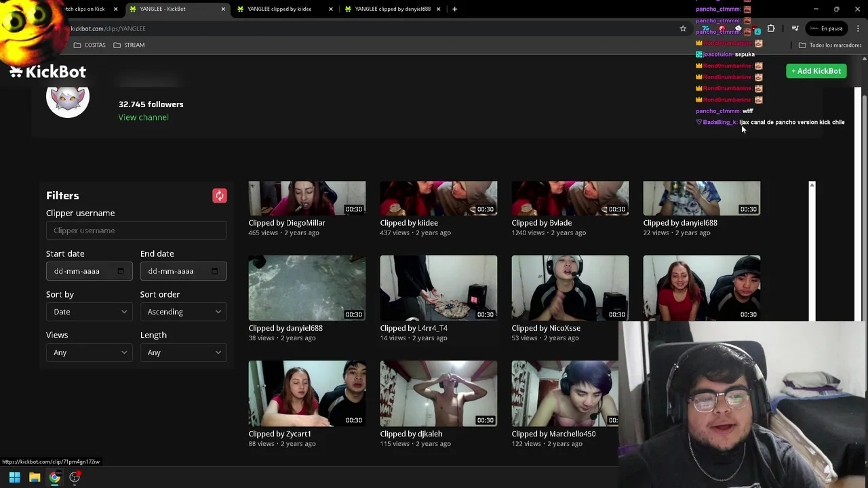Click '32.745 followers' text

(151, 104)
